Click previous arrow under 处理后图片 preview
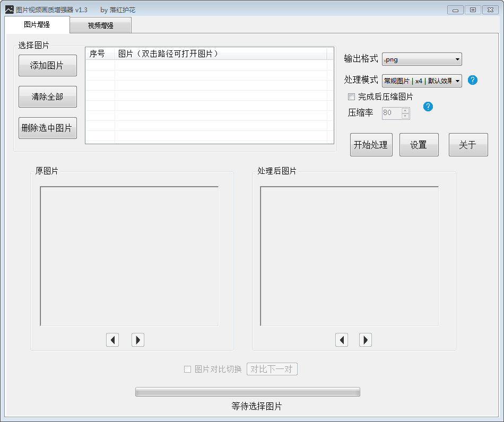This screenshot has width=504, height=422. pyautogui.click(x=342, y=340)
